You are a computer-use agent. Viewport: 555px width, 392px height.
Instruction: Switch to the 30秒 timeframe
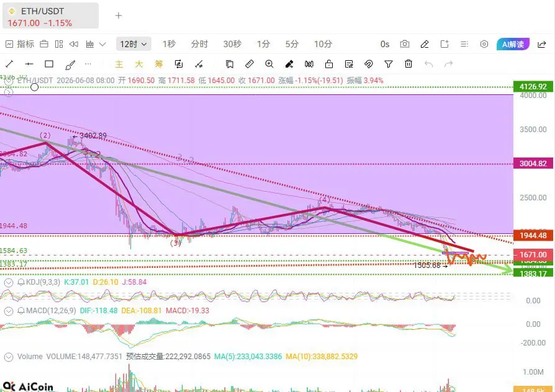pyautogui.click(x=232, y=44)
